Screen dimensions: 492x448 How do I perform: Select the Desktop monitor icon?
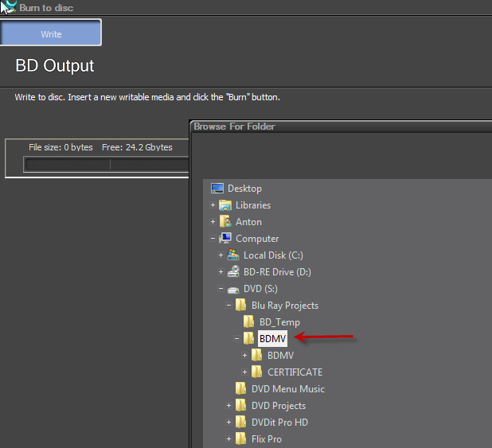[217, 189]
